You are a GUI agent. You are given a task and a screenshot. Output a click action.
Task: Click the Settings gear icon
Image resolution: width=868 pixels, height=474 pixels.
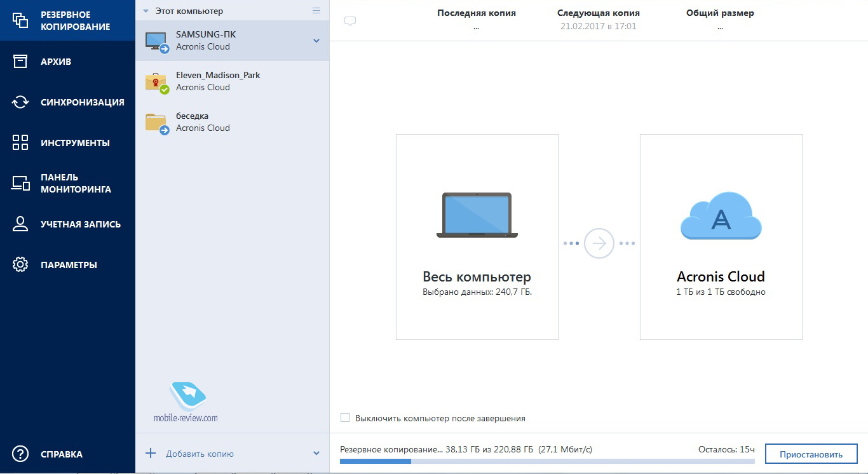pos(20,265)
